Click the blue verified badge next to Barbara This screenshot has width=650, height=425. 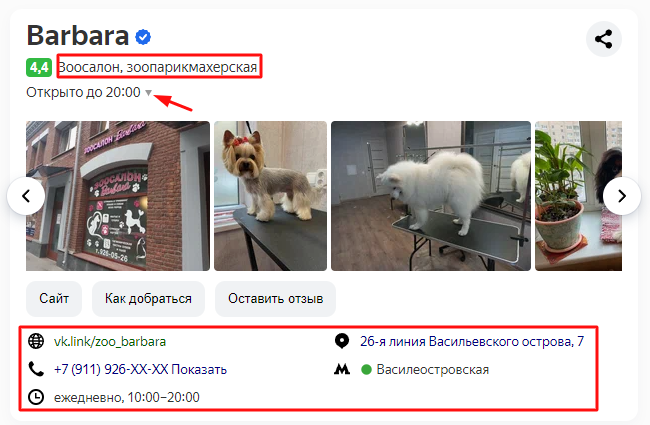(143, 37)
